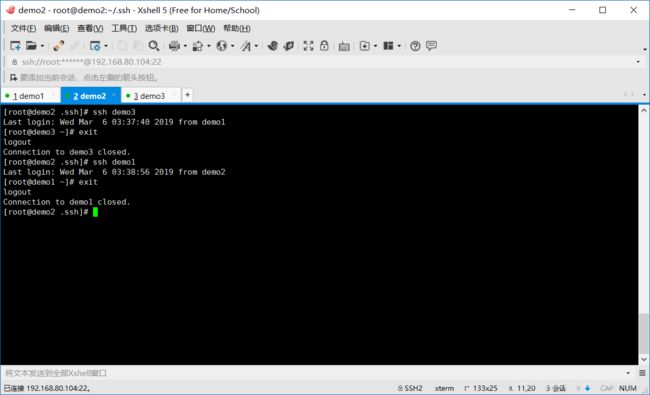Click the compose bar menu icon
This screenshot has width=650, height=395.
(642, 373)
